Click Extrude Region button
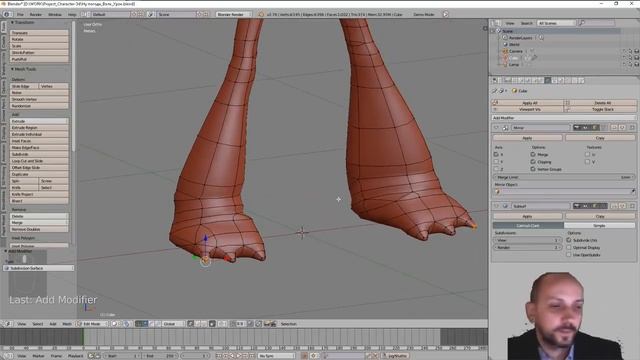This screenshot has height=360, width=640. 39,128
